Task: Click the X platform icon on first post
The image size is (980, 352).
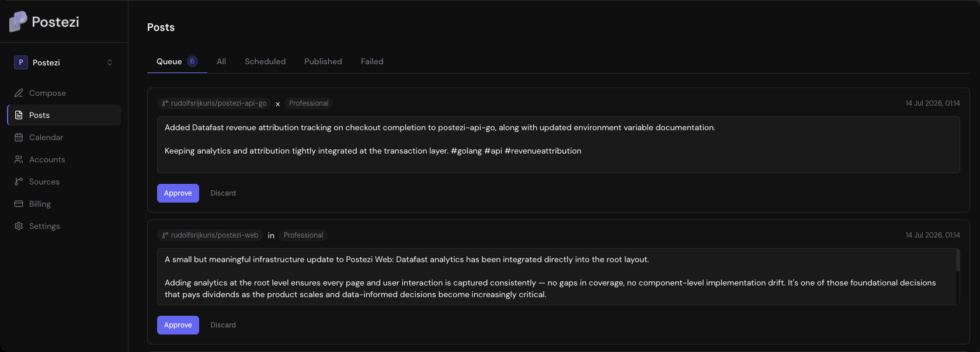Action: tap(278, 104)
